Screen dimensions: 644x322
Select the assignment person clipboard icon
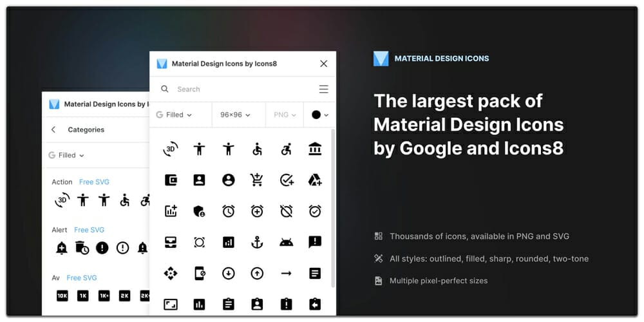click(257, 305)
